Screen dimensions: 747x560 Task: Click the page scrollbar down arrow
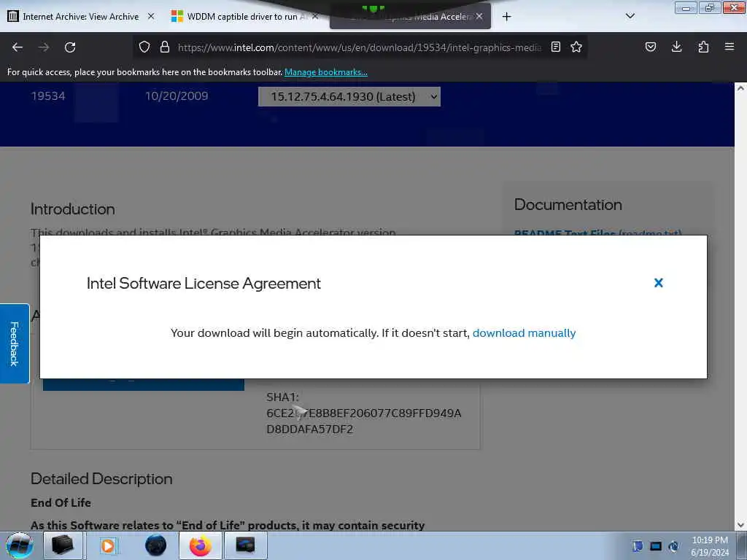click(x=740, y=525)
